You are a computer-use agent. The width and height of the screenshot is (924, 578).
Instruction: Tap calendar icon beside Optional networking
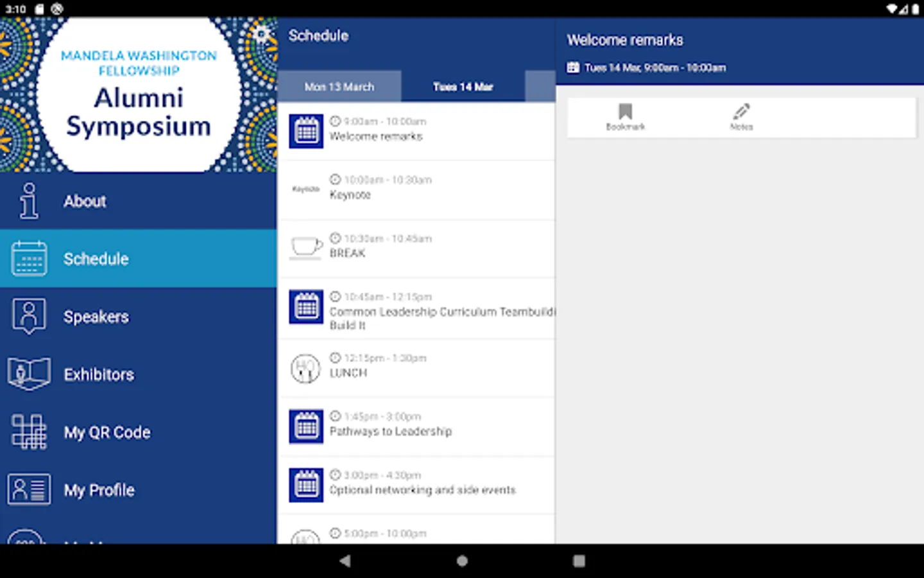(x=306, y=485)
